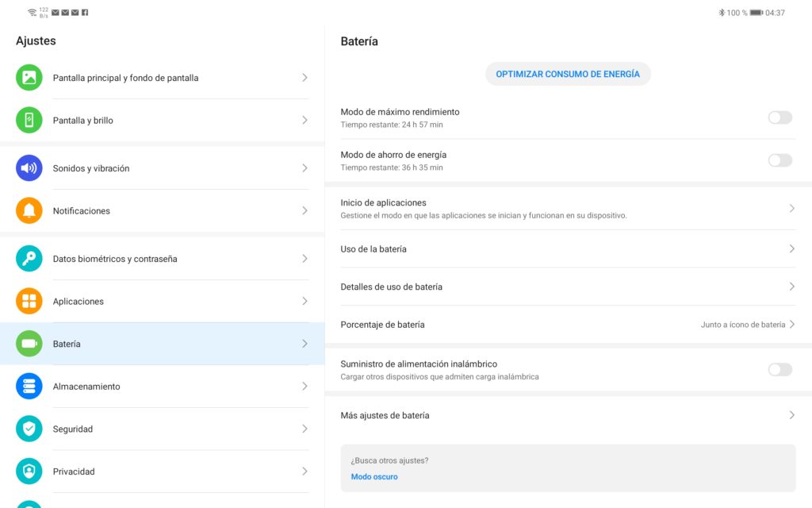Image resolution: width=812 pixels, height=508 pixels.
Task: Expand Inicio de aplicaciones chevron arrow
Action: 791,208
